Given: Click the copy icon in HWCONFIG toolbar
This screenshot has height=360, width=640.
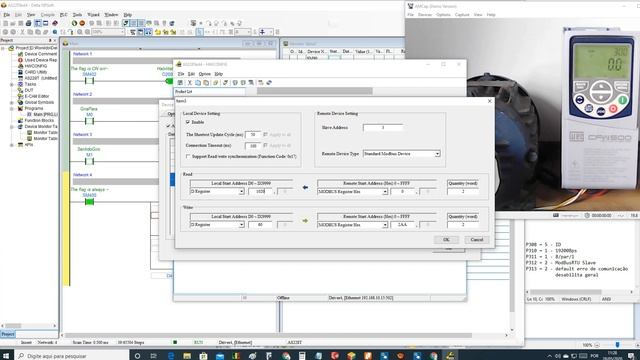Looking at the screenshot, I should pos(198,82).
